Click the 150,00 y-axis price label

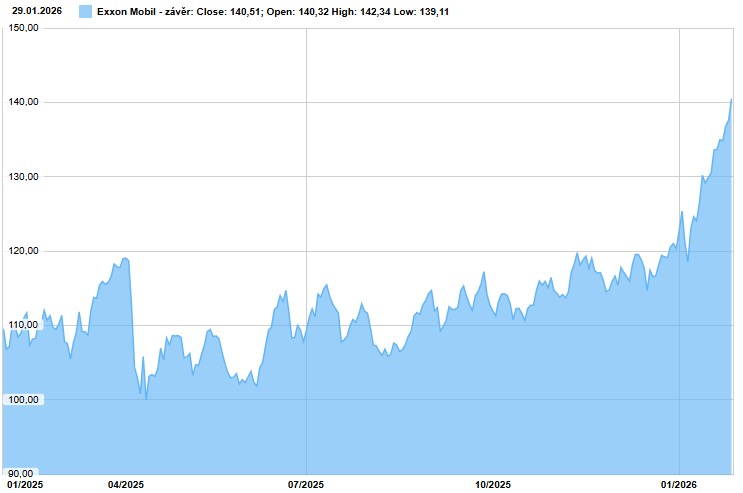pos(22,29)
